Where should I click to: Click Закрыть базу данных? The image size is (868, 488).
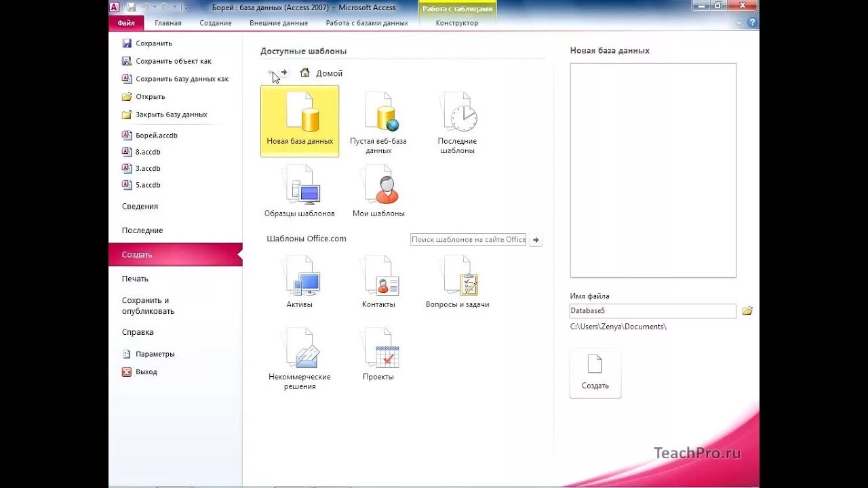point(165,115)
